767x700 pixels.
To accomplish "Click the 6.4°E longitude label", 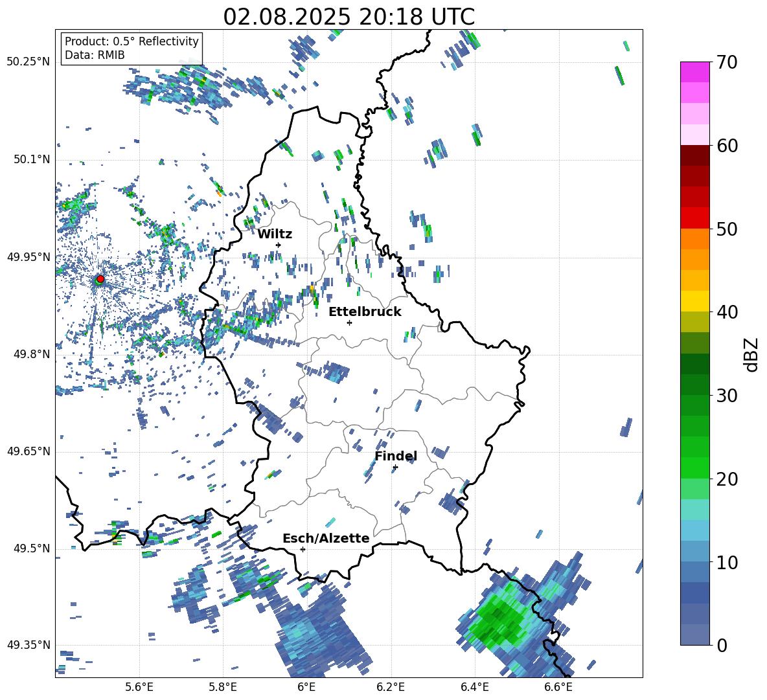I will (474, 687).
